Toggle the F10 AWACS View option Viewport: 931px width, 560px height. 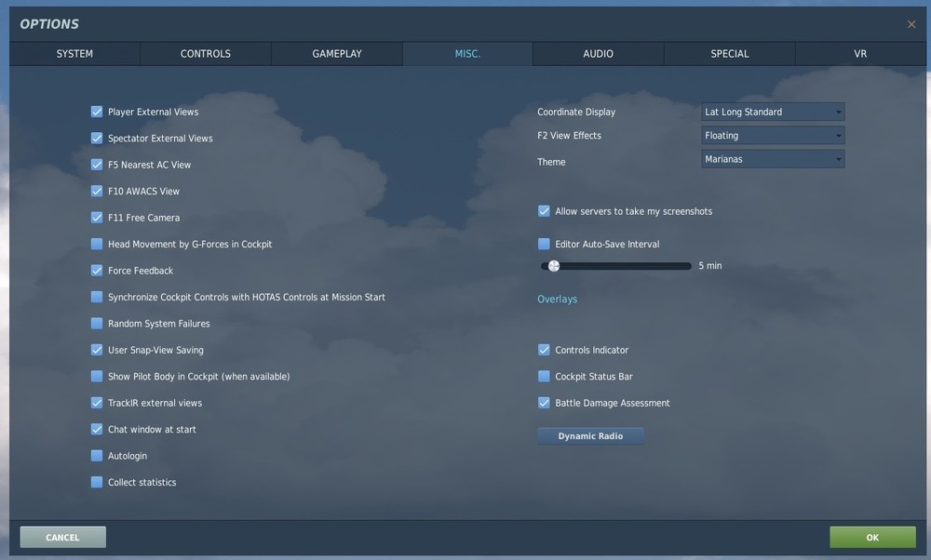point(97,191)
